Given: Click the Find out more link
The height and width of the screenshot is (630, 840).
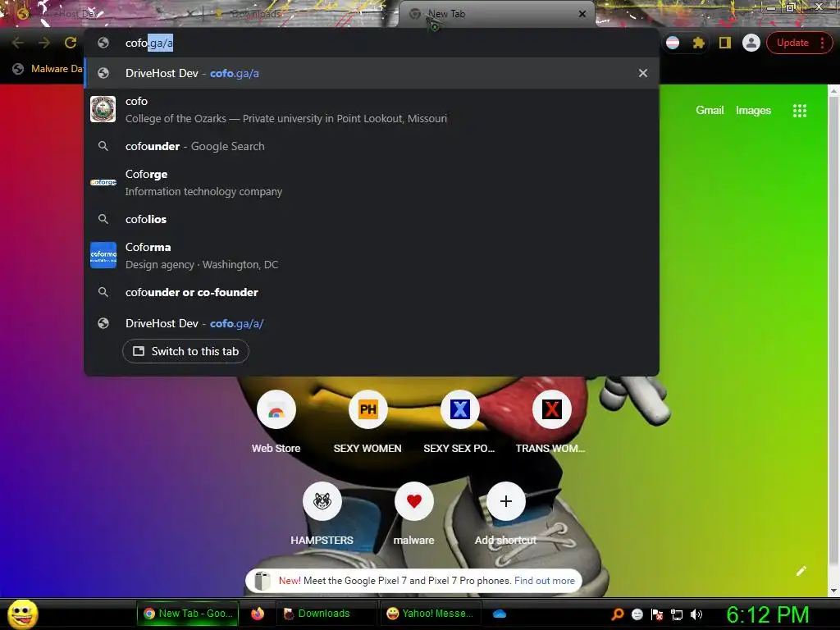Looking at the screenshot, I should pyautogui.click(x=545, y=581).
